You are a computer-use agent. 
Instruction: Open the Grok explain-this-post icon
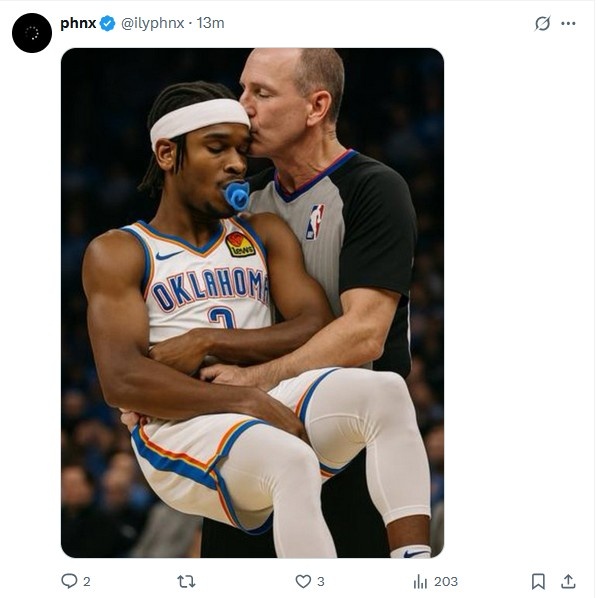pos(542,23)
